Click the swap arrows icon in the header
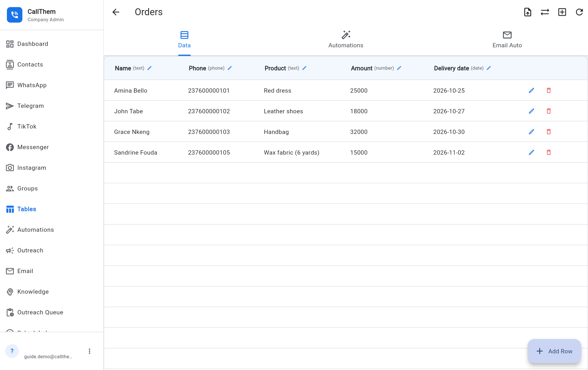Screen dimensions: 588x370 545,12
